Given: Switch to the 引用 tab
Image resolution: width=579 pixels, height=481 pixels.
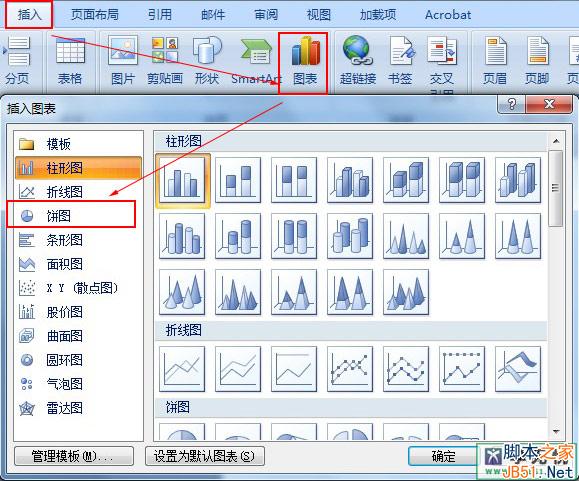Looking at the screenshot, I should [160, 15].
